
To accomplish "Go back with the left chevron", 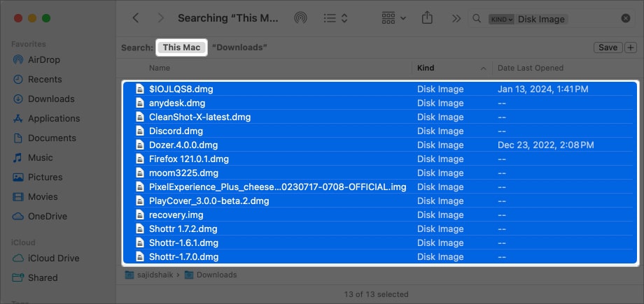I will point(136,18).
